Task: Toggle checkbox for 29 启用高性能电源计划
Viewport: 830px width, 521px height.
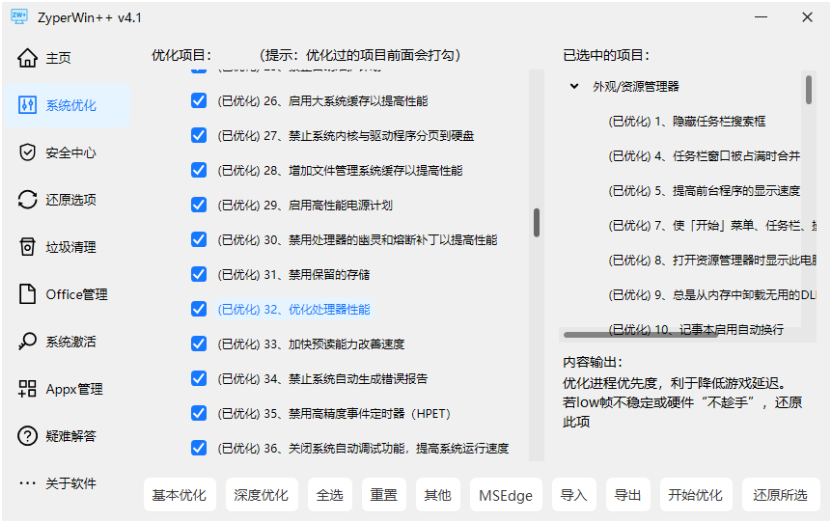Action: coord(198,205)
